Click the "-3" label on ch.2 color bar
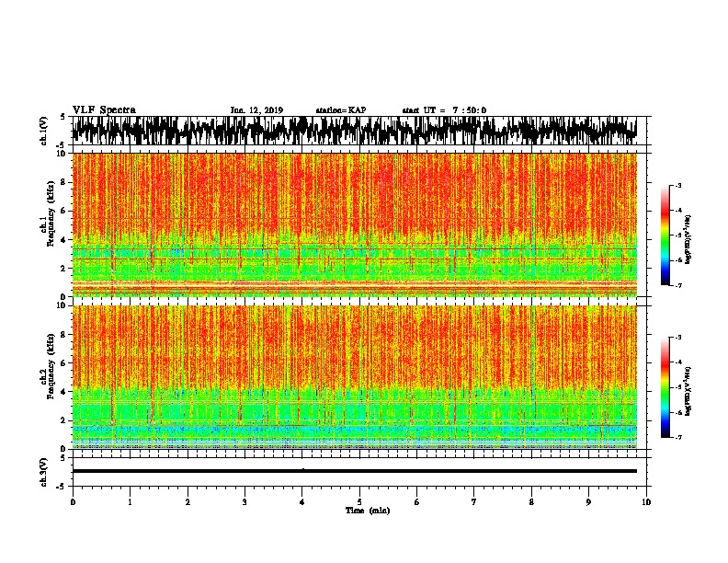 click(678, 338)
